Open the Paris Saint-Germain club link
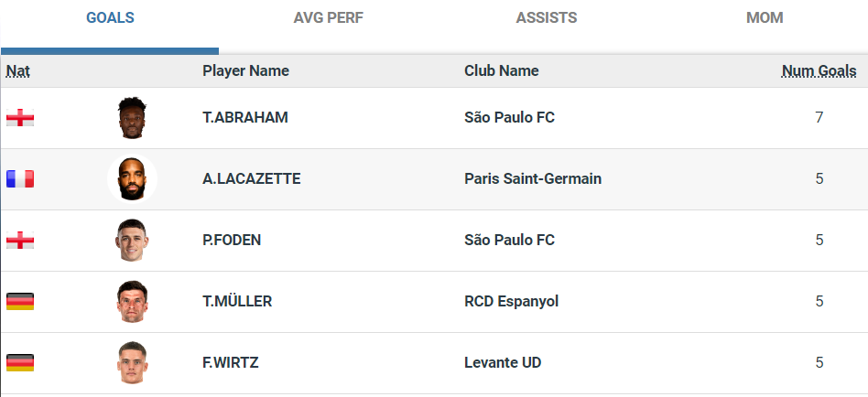 (x=533, y=179)
